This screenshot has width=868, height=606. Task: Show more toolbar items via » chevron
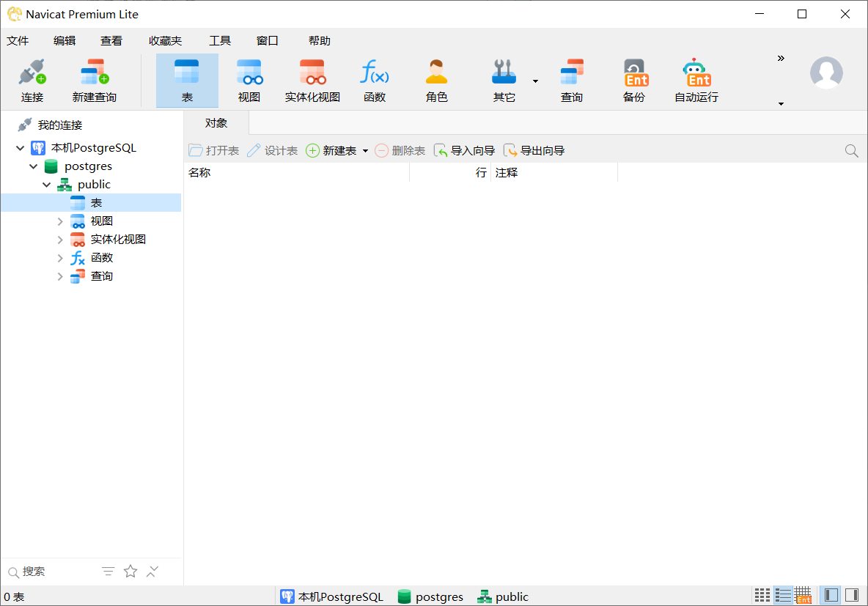pyautogui.click(x=781, y=58)
